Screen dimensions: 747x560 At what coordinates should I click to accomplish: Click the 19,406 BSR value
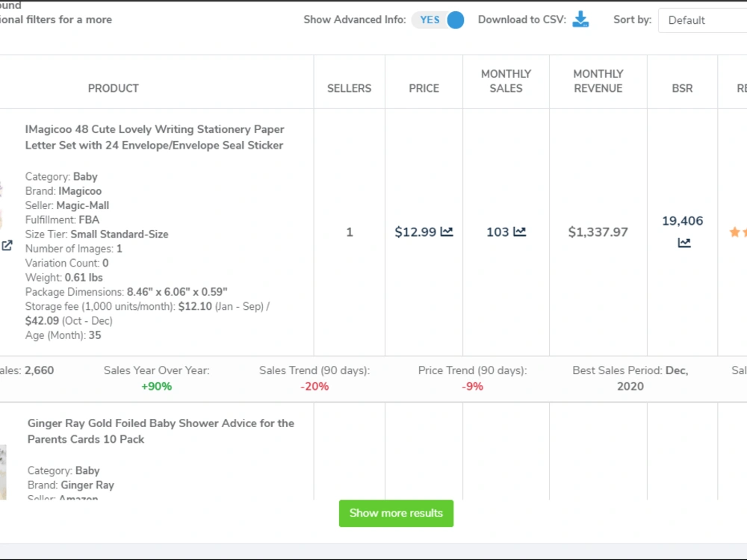(682, 221)
